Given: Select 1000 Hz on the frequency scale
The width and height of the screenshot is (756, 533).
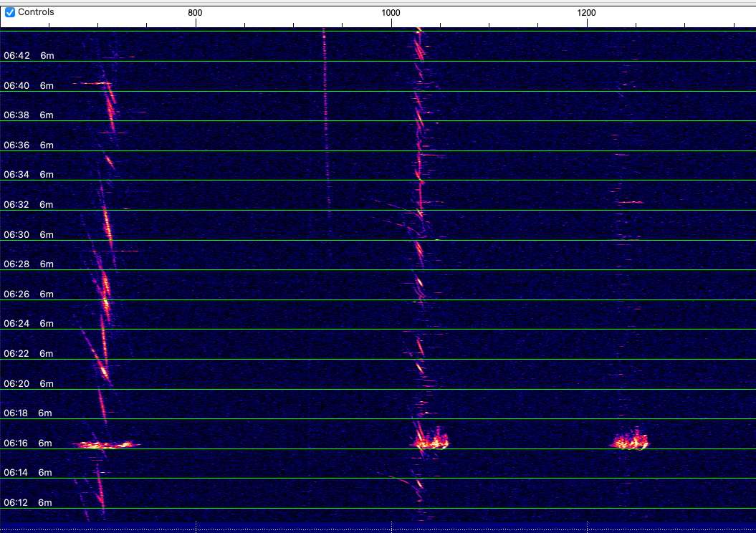Looking at the screenshot, I should [391, 12].
